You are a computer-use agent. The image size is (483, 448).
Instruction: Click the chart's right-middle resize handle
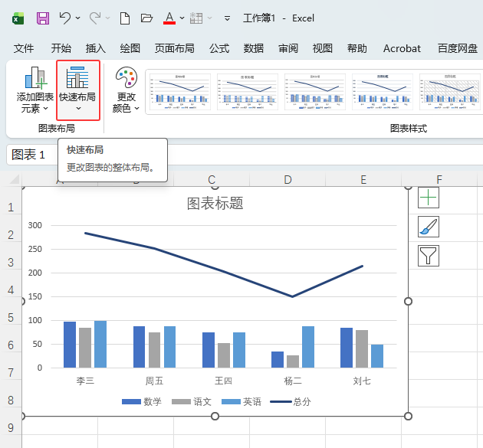[x=408, y=301]
